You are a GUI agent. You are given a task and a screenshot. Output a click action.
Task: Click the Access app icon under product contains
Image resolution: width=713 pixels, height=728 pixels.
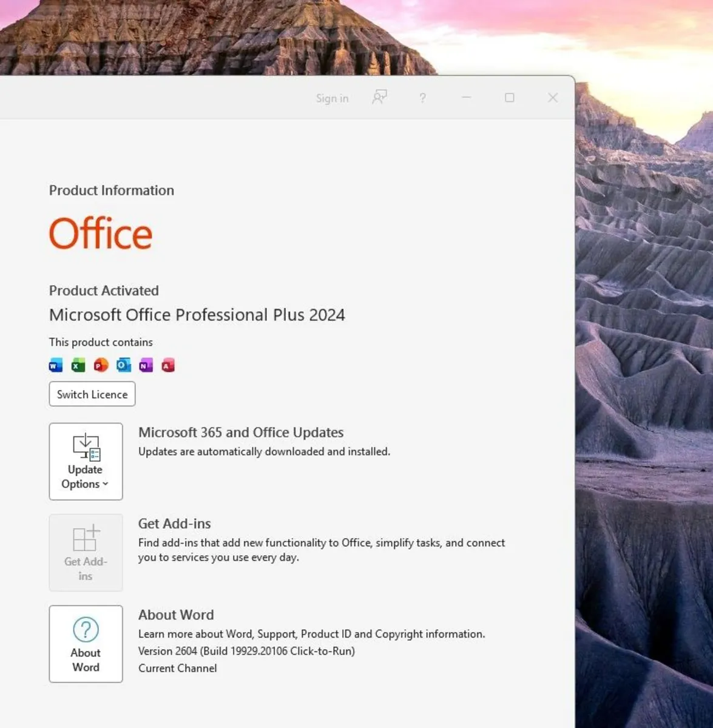coord(168,365)
